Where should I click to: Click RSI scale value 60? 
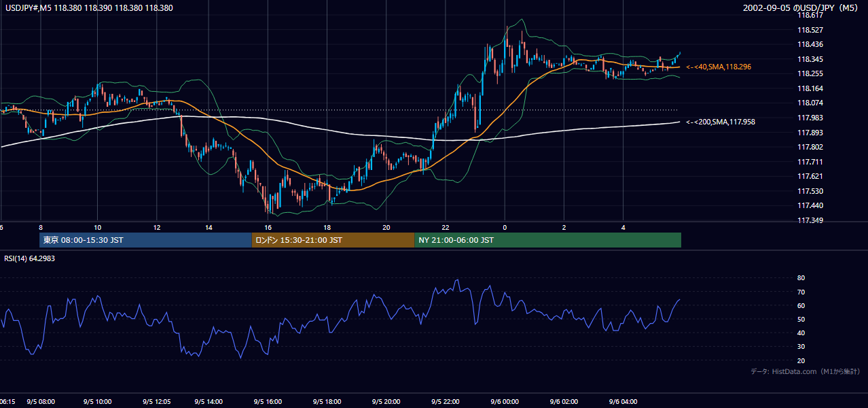coord(801,305)
